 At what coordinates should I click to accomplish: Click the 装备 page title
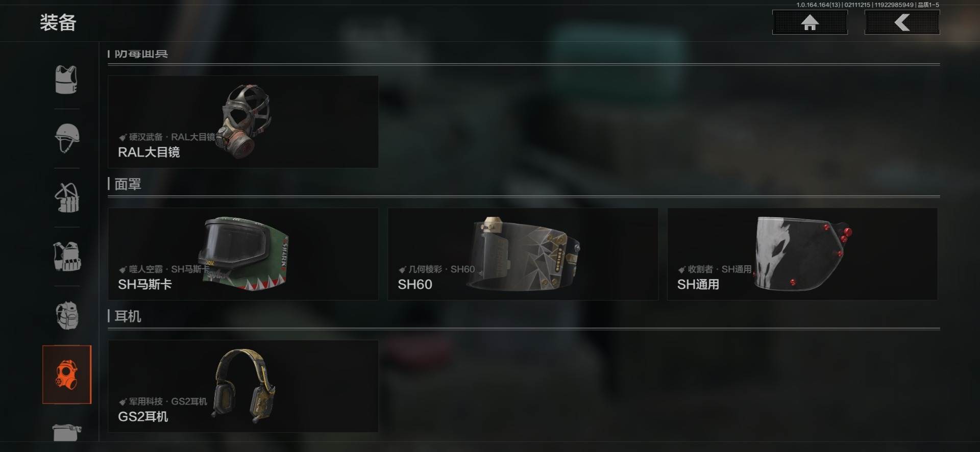58,22
